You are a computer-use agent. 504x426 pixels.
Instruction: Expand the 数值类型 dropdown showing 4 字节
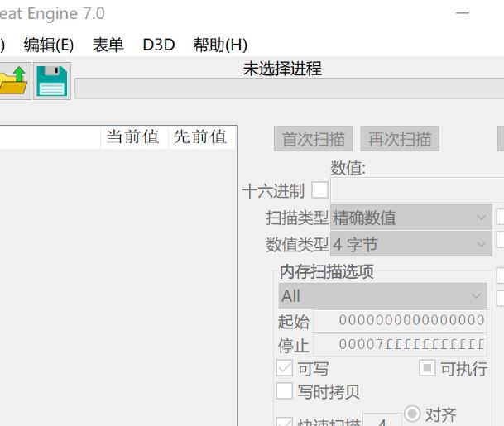pos(410,245)
